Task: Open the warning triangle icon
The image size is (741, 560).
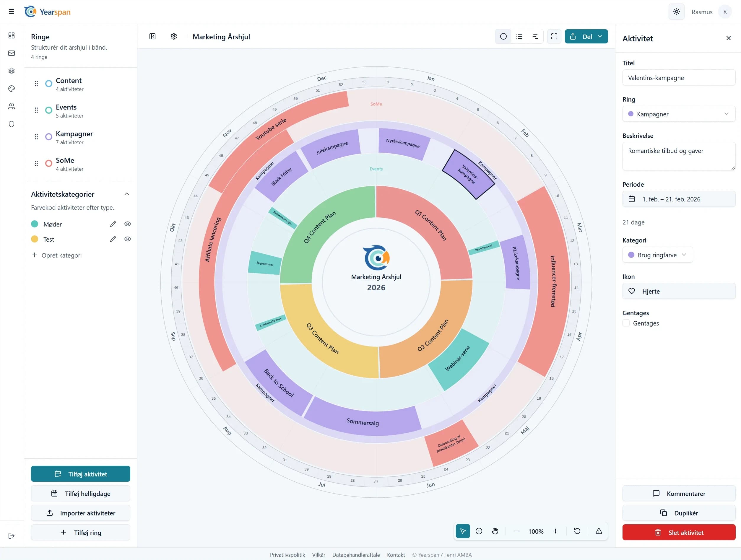Action: pyautogui.click(x=599, y=531)
